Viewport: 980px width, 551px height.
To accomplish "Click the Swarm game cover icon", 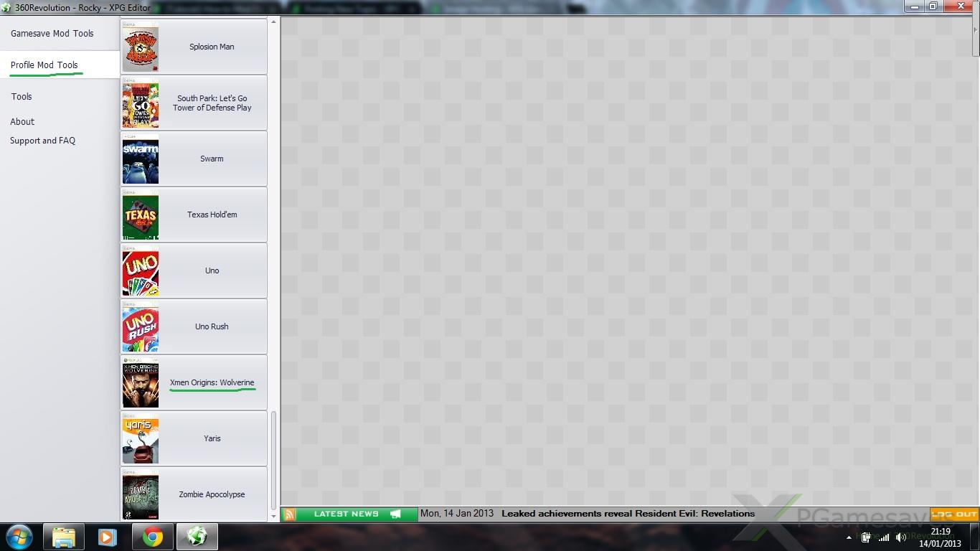I will coord(141,160).
